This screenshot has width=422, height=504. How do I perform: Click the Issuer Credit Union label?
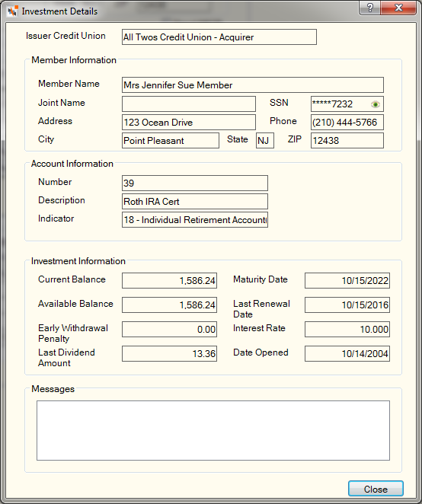coord(66,36)
